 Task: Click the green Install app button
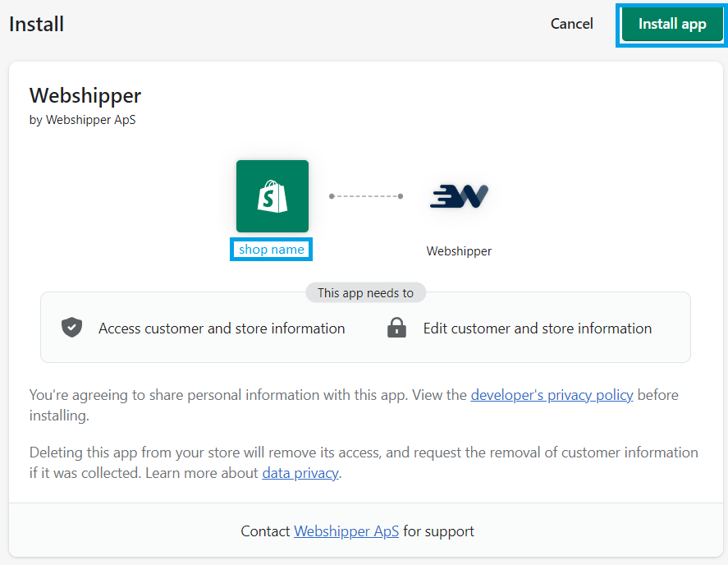[x=672, y=24]
